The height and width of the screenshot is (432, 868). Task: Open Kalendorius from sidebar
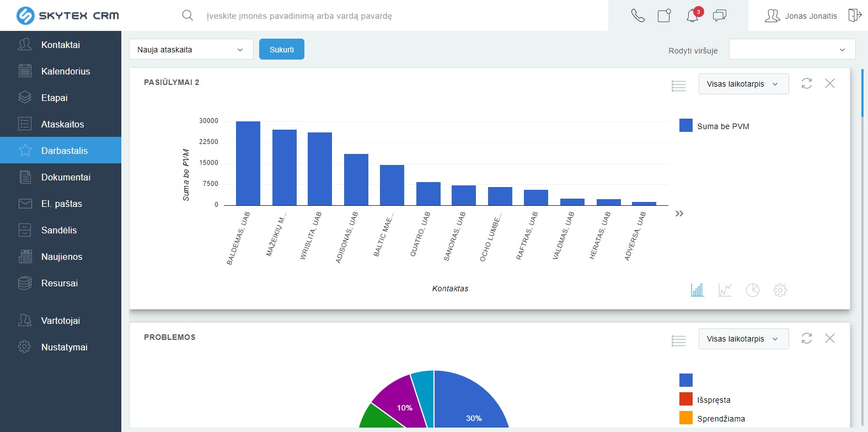coord(61,71)
